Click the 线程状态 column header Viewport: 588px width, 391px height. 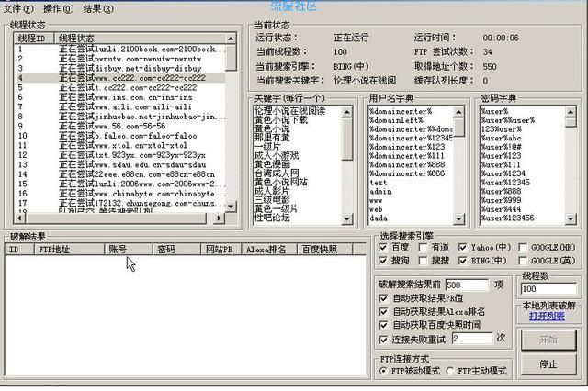tap(141, 39)
